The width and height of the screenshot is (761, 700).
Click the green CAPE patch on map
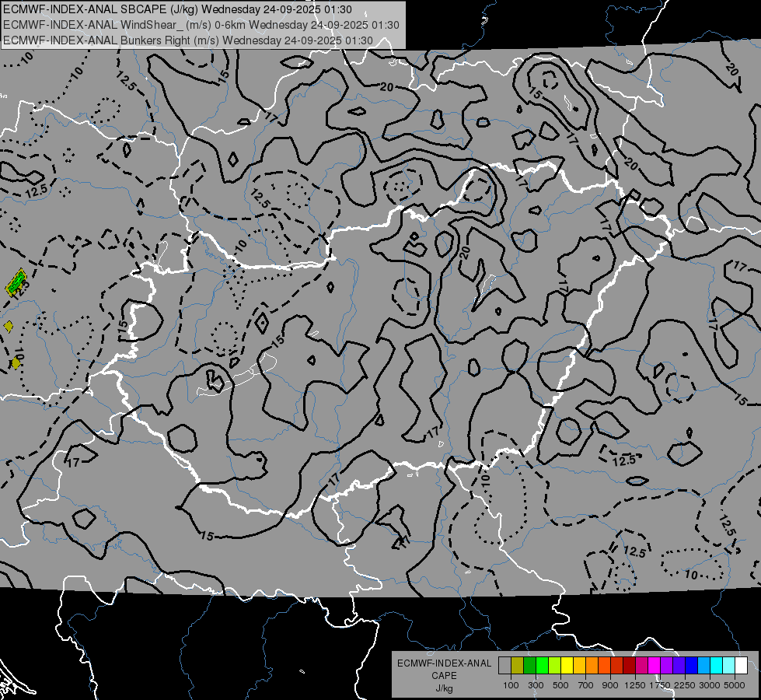(x=16, y=282)
